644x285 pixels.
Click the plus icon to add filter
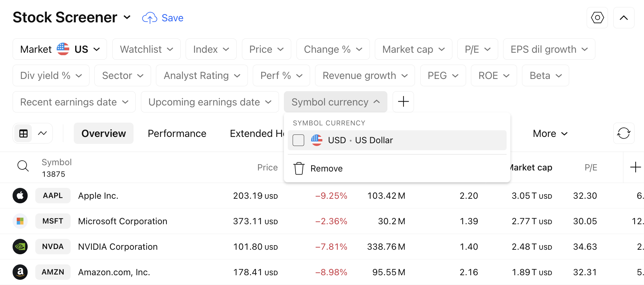pos(403,102)
